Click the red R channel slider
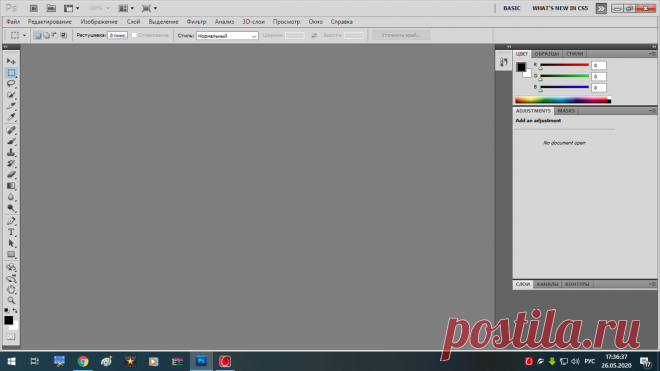660x371 pixels. click(x=564, y=65)
